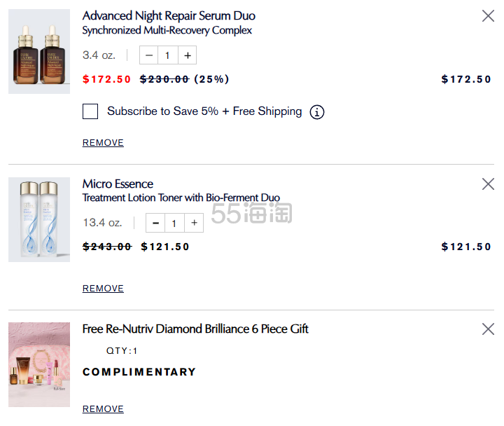
Task: Open subscription info circle icon
Action: point(317,112)
